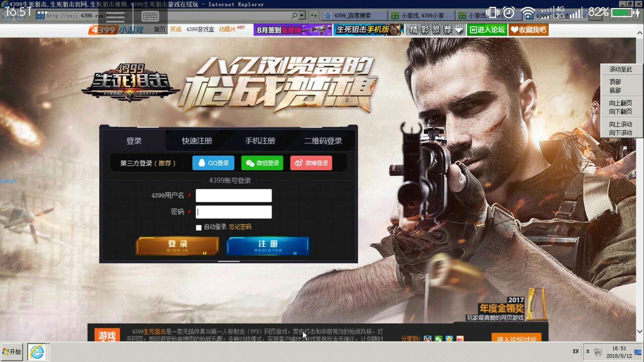Click the page favicon in the address bar
Image resolution: width=644 pixels, height=362 pixels.
pyautogui.click(x=41, y=15)
